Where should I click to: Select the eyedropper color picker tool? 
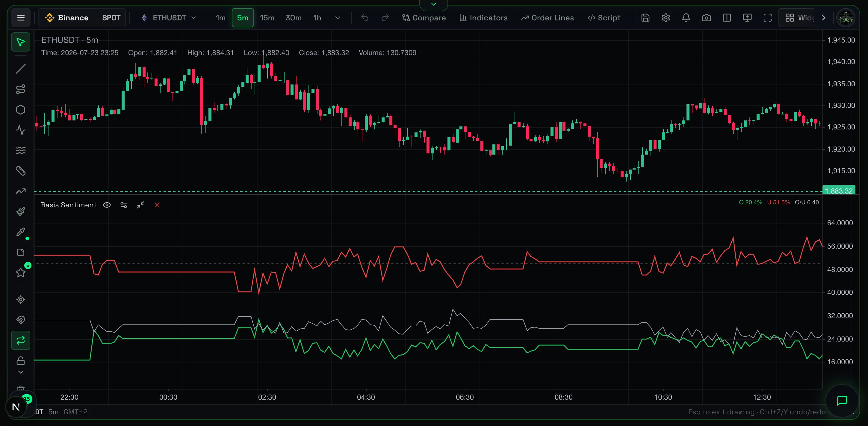pos(21,232)
